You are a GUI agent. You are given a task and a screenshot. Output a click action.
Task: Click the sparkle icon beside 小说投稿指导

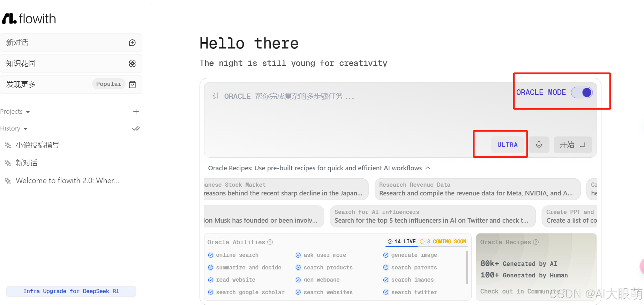coord(8,145)
